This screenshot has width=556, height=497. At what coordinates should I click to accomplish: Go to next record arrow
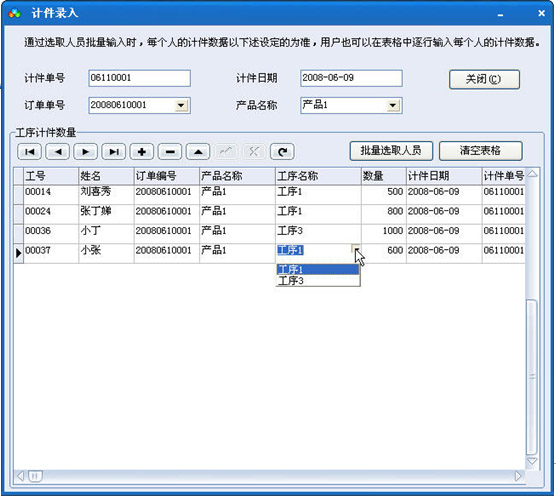(x=85, y=152)
